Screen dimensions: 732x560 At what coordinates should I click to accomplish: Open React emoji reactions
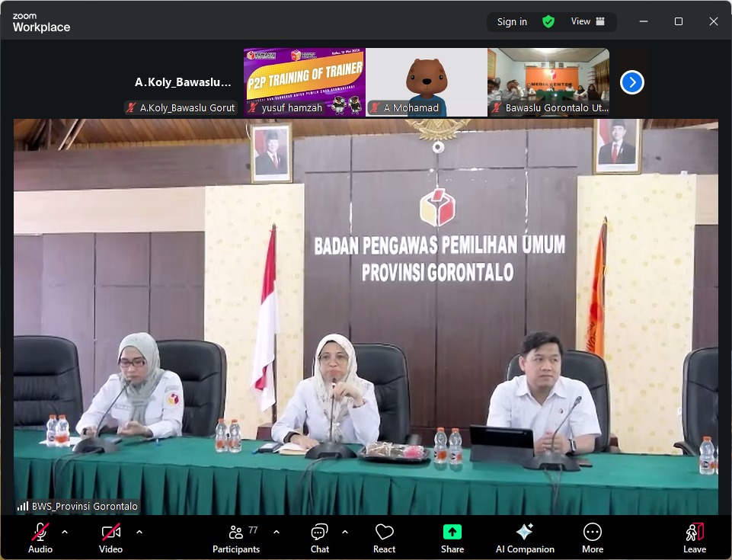tap(384, 538)
